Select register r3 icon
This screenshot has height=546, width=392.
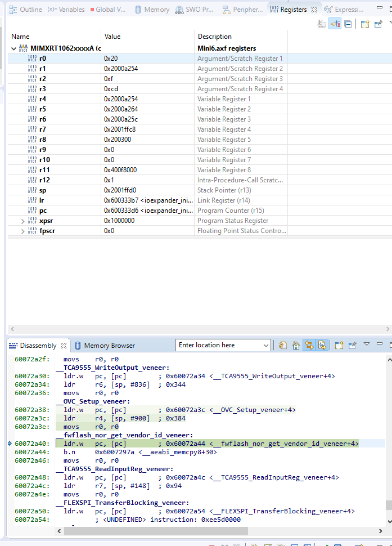[x=32, y=89]
